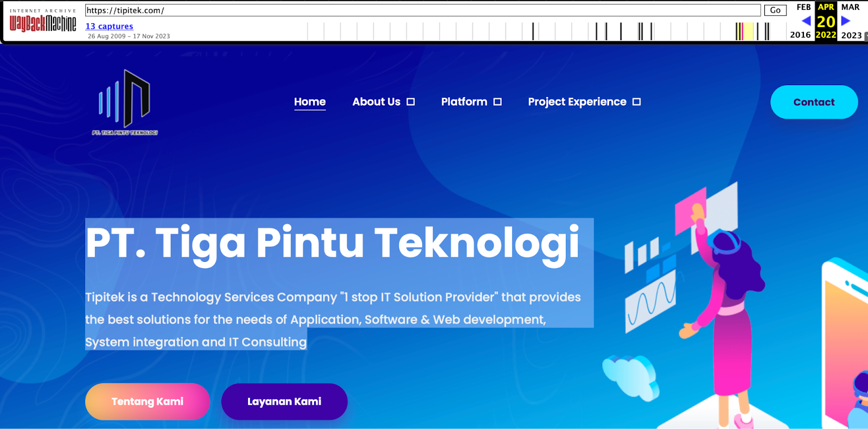Click the '26 Aug 2009 – 17 Nov 2023' date range
Screen dimensions: 868x429
[129, 36]
